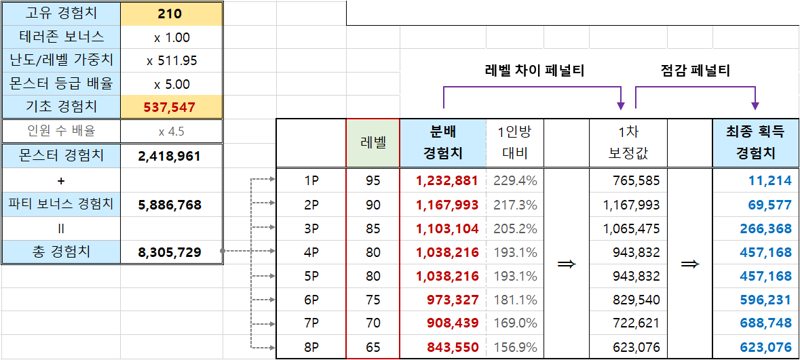Screen dimensions: 800x360
Task: Click the 1P level 95 cell
Action: point(373,180)
